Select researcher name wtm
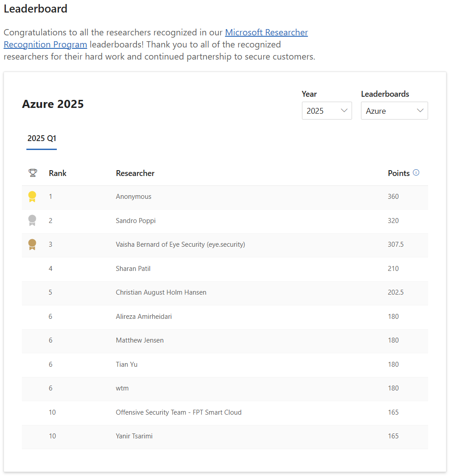 [x=122, y=388]
